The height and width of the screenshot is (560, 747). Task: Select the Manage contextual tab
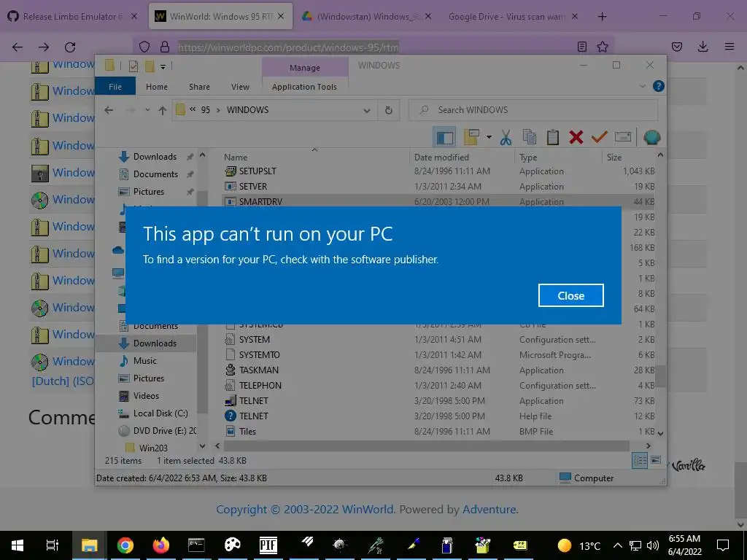click(x=305, y=68)
